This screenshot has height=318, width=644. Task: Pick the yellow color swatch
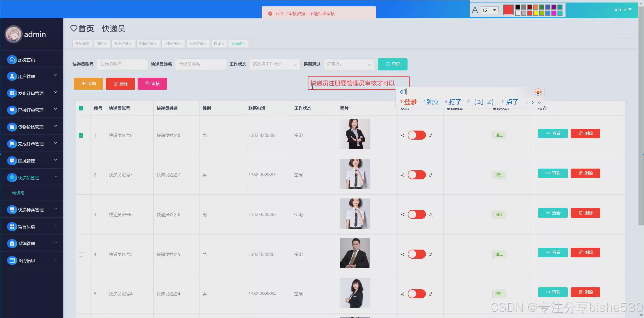pos(536,13)
